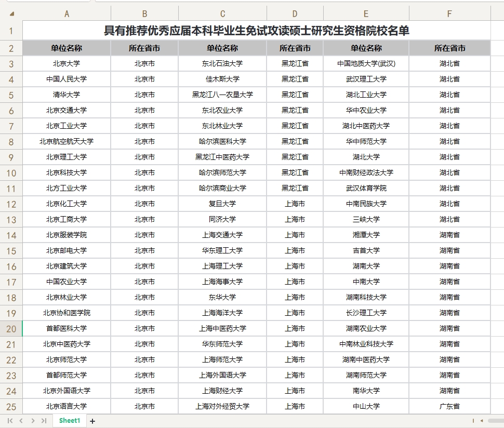Image resolution: width=504 pixels, height=428 pixels.
Task: Add a new sheet with plus icon
Action: point(92,421)
